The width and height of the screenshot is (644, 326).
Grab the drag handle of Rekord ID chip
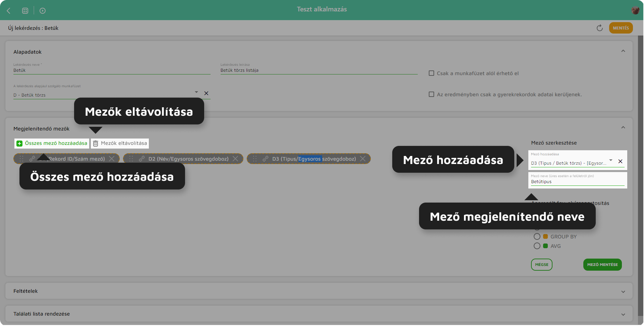22,159
